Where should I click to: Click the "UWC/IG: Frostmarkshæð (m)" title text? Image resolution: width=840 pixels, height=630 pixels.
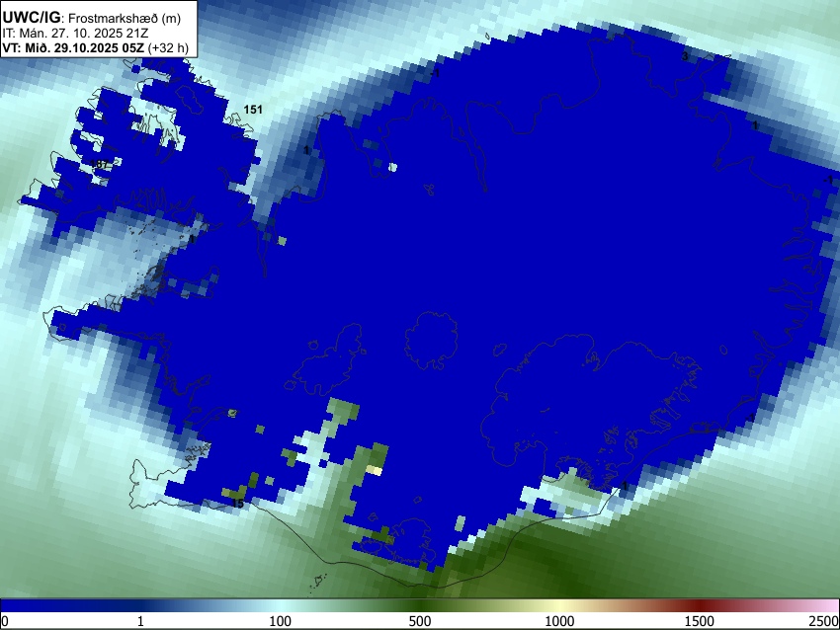pyautogui.click(x=92, y=17)
